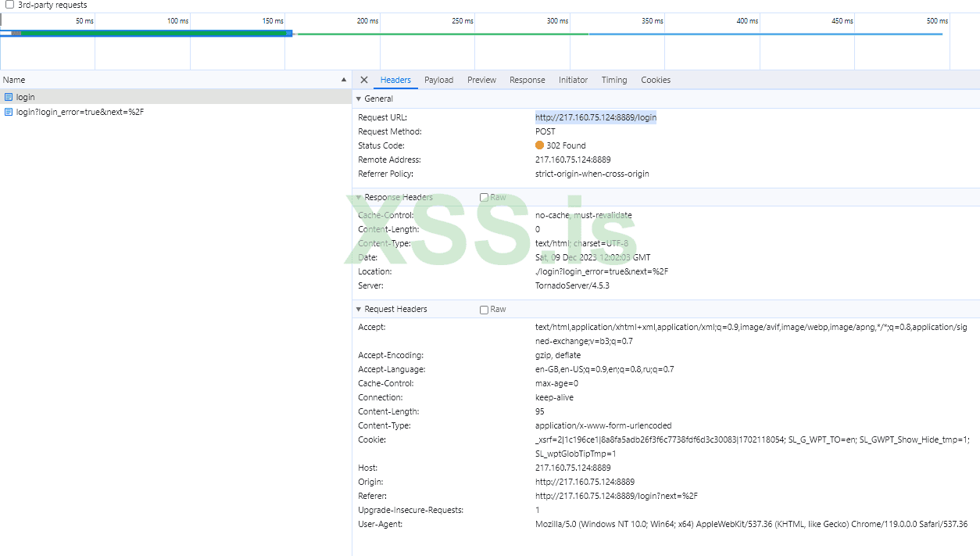Click the document icon beside login?login_error request

pyautogui.click(x=9, y=112)
